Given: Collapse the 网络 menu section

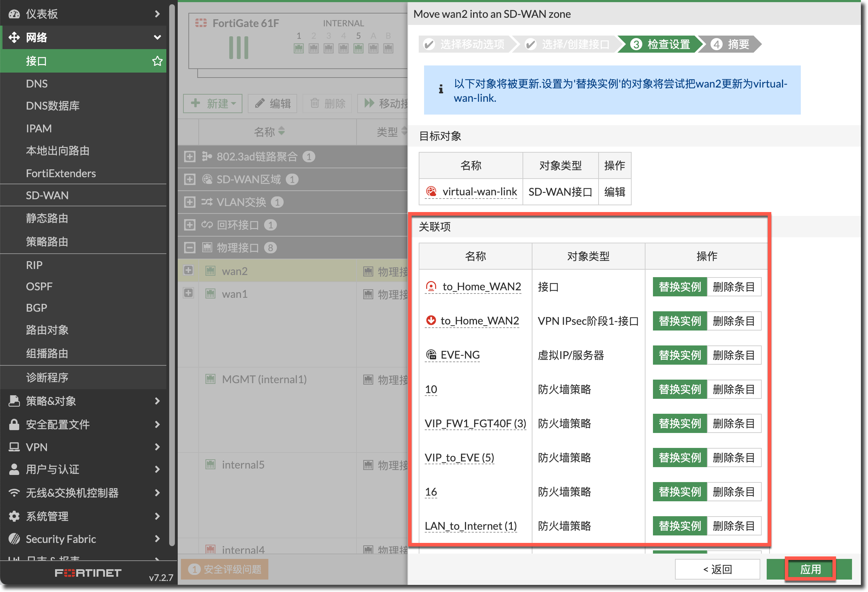Looking at the screenshot, I should point(157,37).
